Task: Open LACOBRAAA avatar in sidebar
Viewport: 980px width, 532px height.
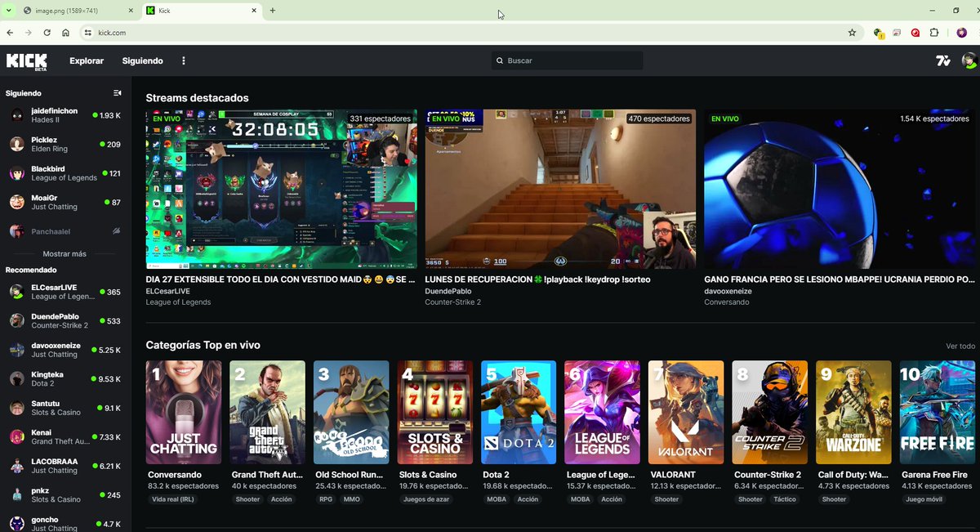Action: pos(16,466)
